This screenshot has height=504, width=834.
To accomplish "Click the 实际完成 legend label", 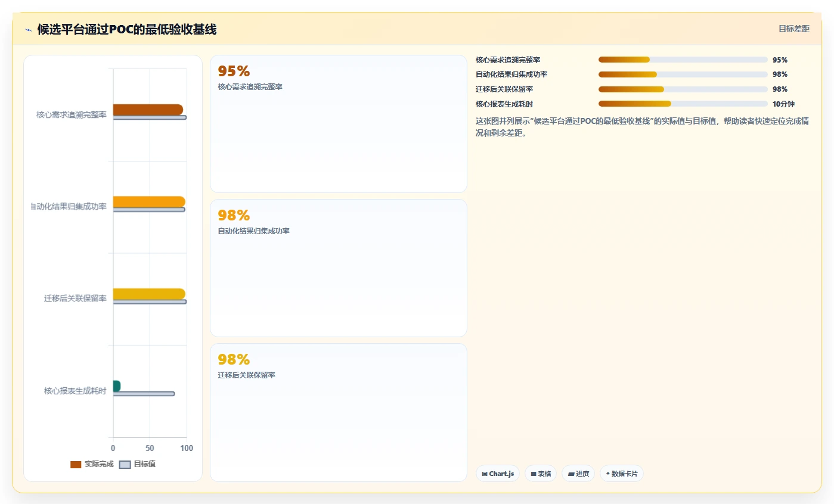I will click(99, 464).
